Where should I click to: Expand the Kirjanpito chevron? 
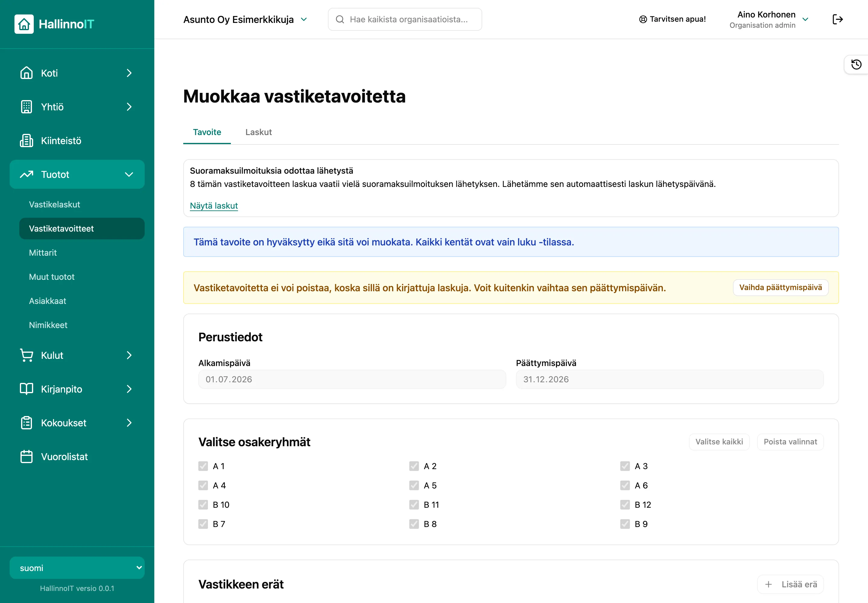point(129,389)
